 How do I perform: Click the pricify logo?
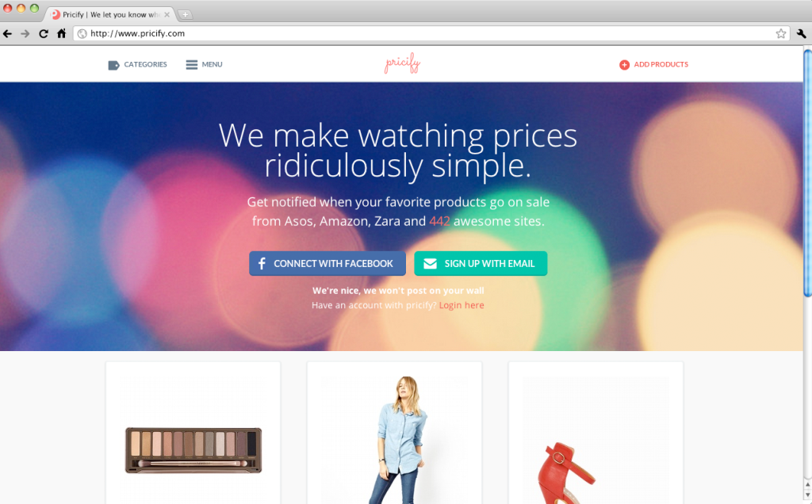click(402, 63)
